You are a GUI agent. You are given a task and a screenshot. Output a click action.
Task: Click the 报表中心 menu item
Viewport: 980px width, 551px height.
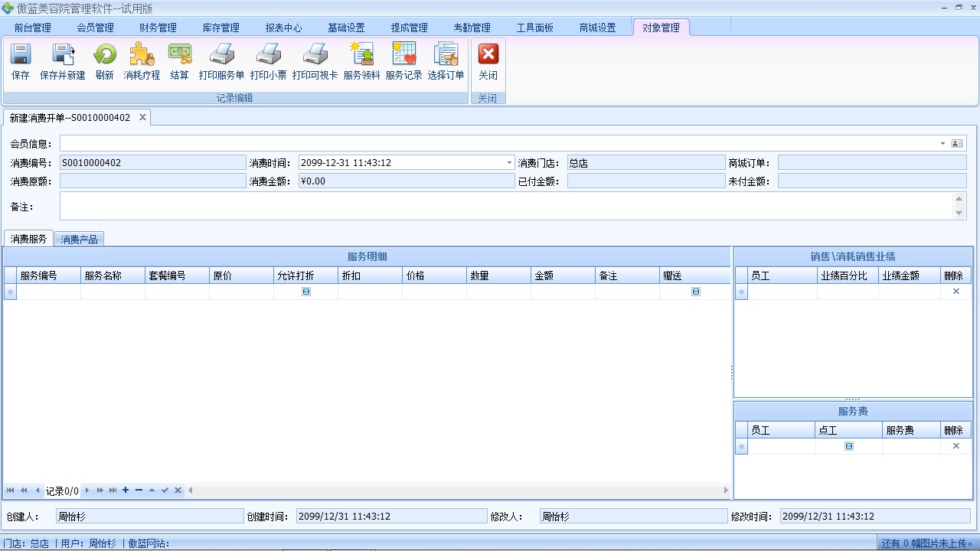click(x=283, y=27)
